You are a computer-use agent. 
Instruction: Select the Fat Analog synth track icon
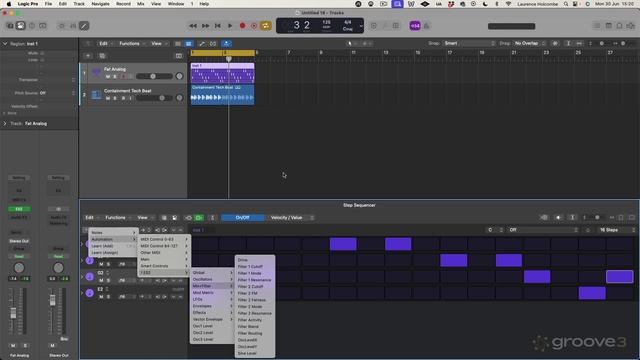point(96,73)
